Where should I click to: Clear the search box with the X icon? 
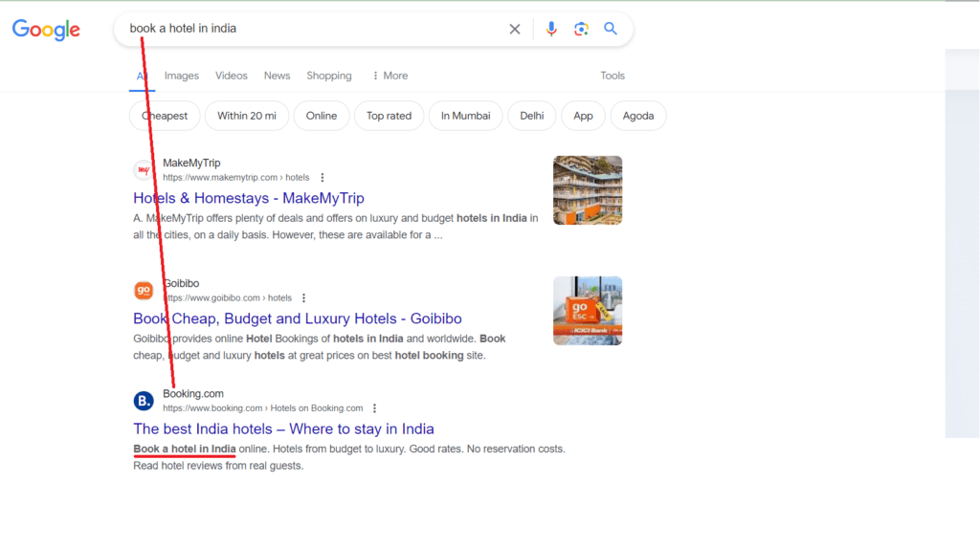pos(514,29)
